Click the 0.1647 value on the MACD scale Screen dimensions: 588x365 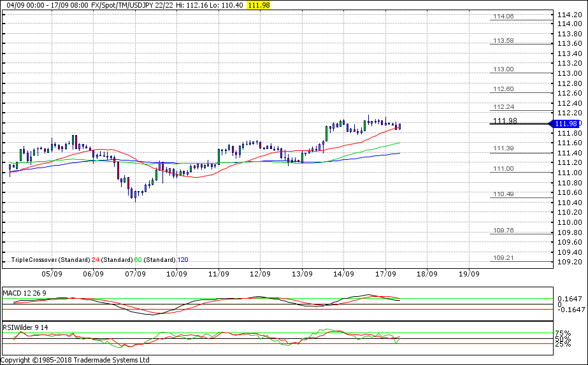tap(568, 298)
